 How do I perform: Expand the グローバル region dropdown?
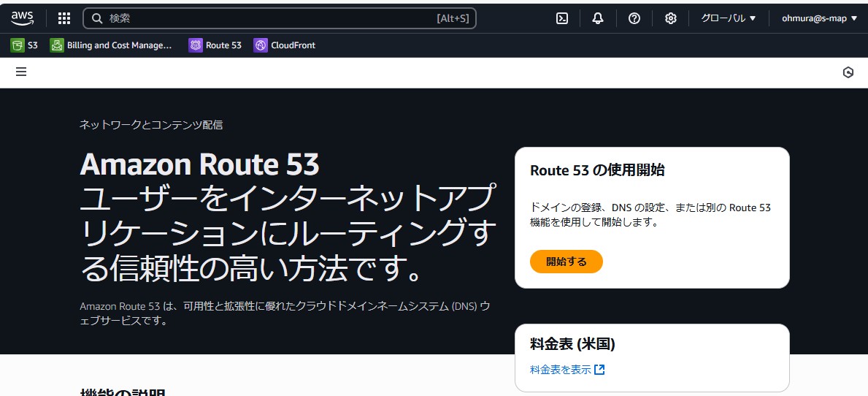pos(729,18)
